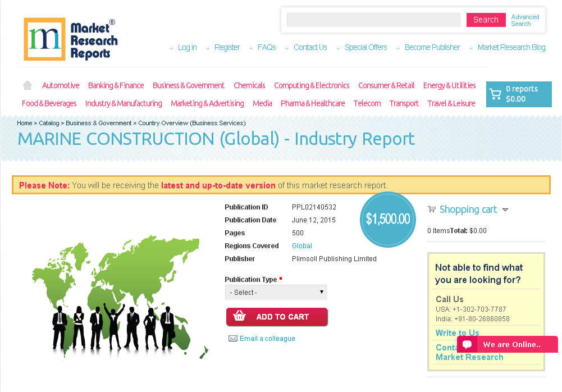
Task: Click the Log in link
Action: tap(187, 47)
